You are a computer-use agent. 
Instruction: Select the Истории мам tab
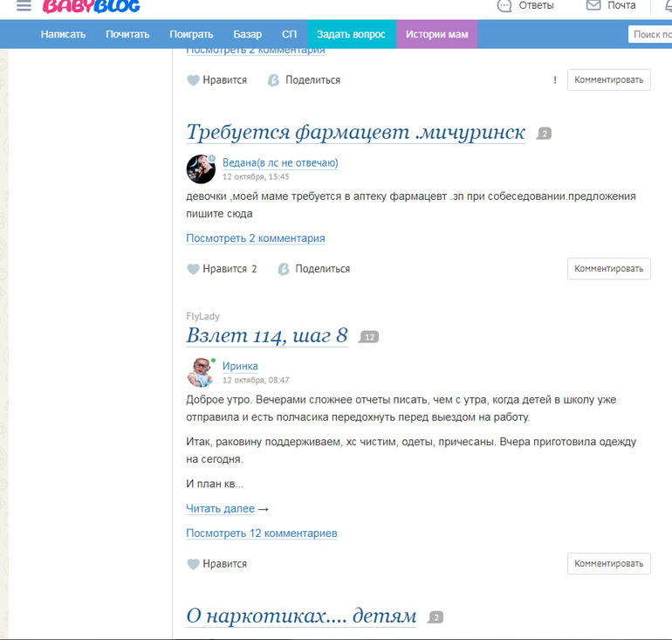pos(436,35)
